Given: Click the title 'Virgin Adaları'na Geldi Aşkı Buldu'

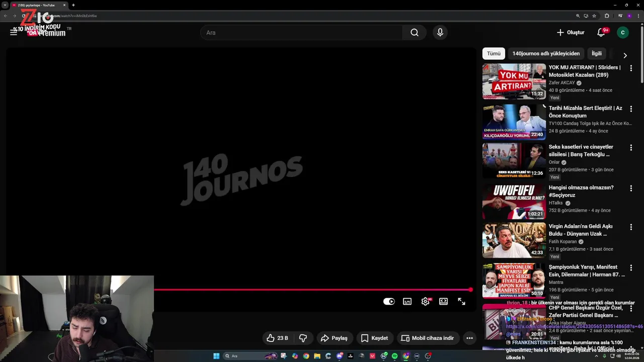Looking at the screenshot, I should pyautogui.click(x=581, y=230).
